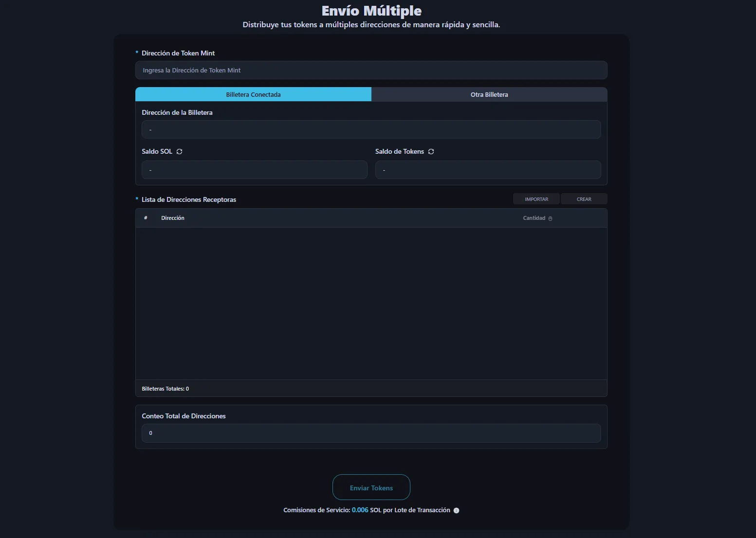Image resolution: width=756 pixels, height=538 pixels.
Task: Click the Saldo SOL value field
Action: pyautogui.click(x=254, y=170)
